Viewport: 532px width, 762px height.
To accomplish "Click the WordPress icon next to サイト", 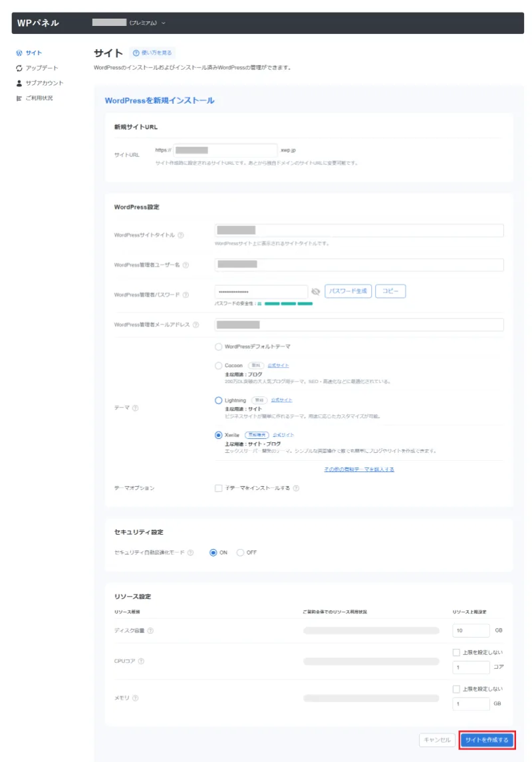I will click(19, 53).
